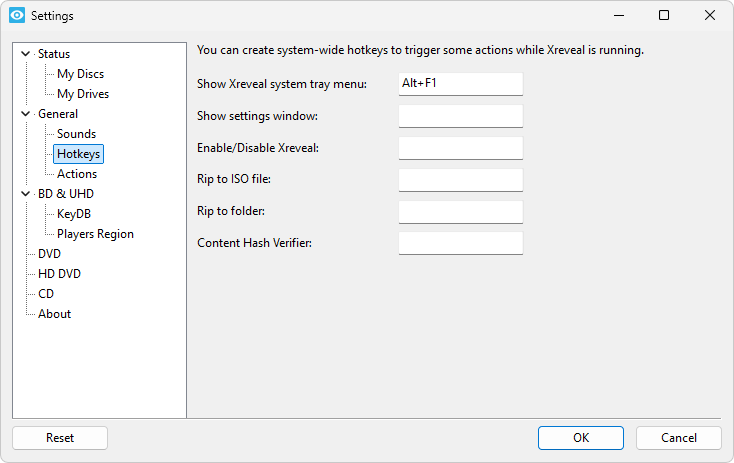The width and height of the screenshot is (734, 463).
Task: Focus the Show settings window hotkey field
Action: (461, 116)
